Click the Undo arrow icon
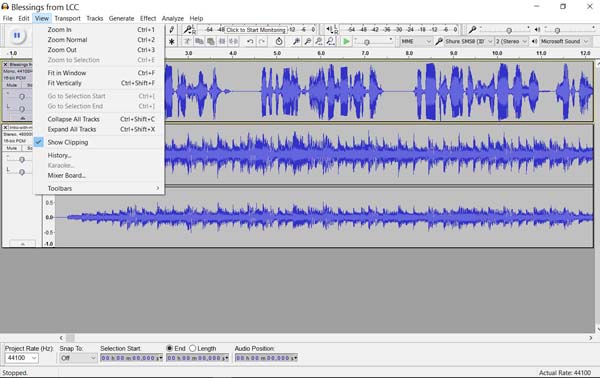 [250, 41]
